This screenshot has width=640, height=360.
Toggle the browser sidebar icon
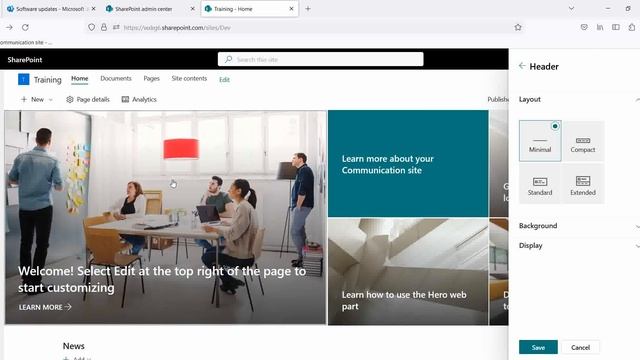[x=616, y=27]
